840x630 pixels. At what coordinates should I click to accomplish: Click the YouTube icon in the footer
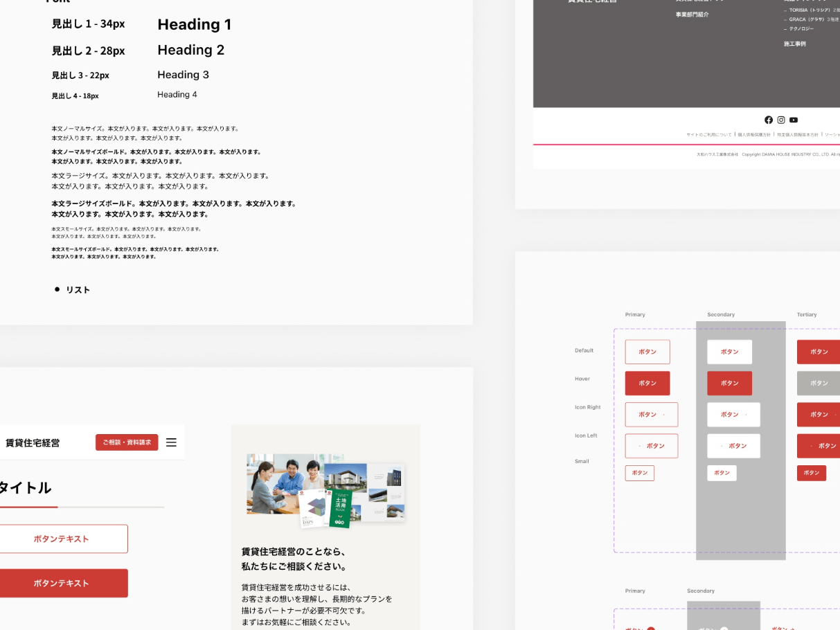pyautogui.click(x=794, y=120)
